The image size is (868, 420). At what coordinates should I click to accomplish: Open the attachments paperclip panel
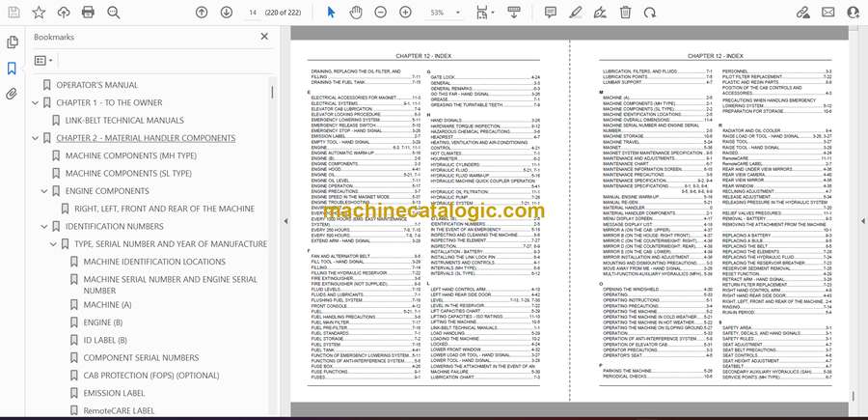click(x=12, y=94)
